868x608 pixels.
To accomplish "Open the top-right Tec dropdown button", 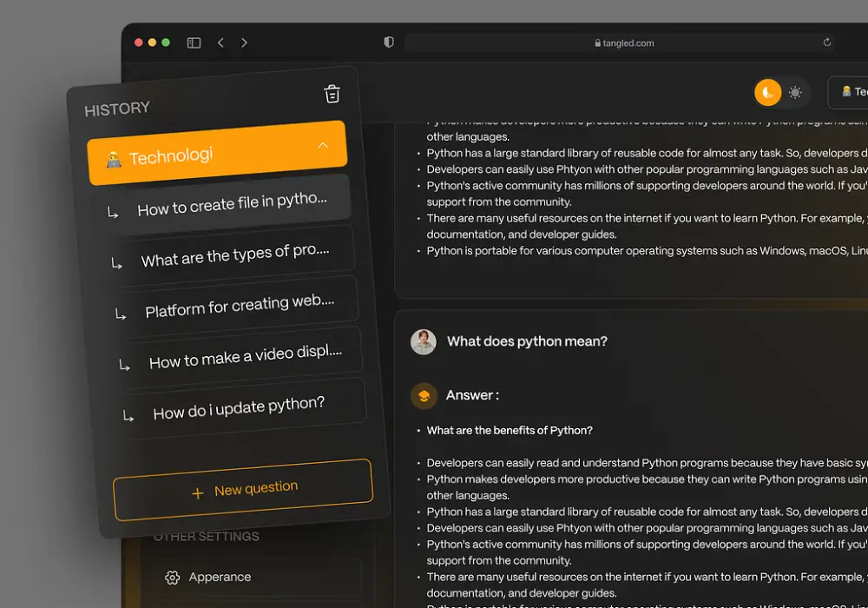I will (x=851, y=92).
